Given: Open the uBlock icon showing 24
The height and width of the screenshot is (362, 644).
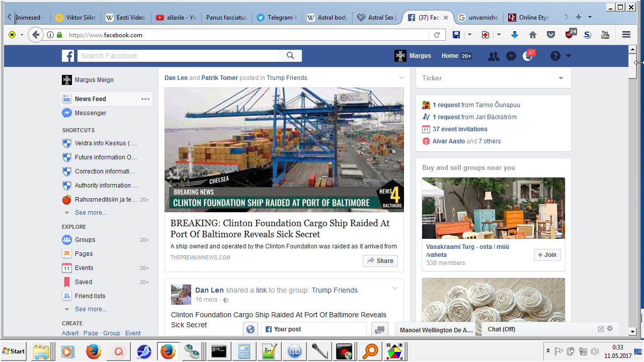Looking at the screenshot, I should pyautogui.click(x=571, y=34).
